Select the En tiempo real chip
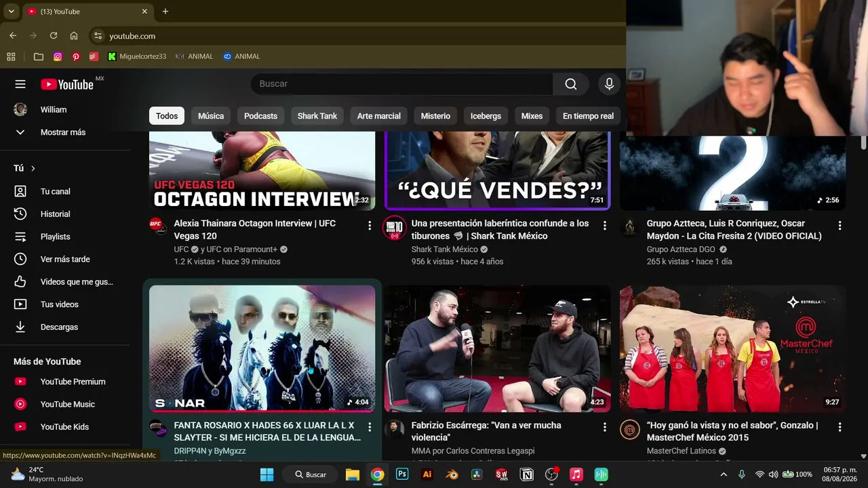Viewport: 868px width, 488px height. [588, 116]
